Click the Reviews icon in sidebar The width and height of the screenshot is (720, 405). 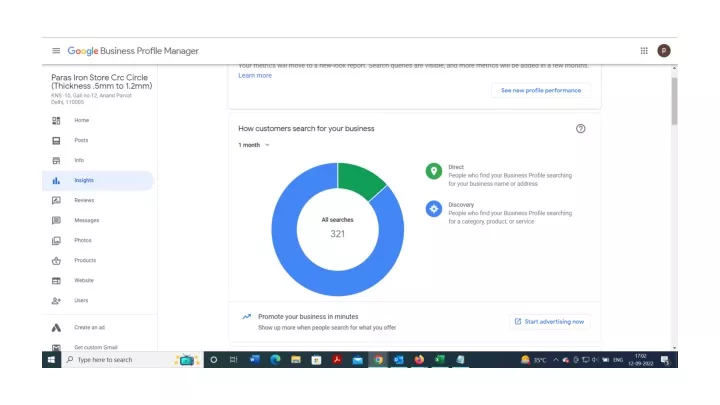pyautogui.click(x=56, y=201)
